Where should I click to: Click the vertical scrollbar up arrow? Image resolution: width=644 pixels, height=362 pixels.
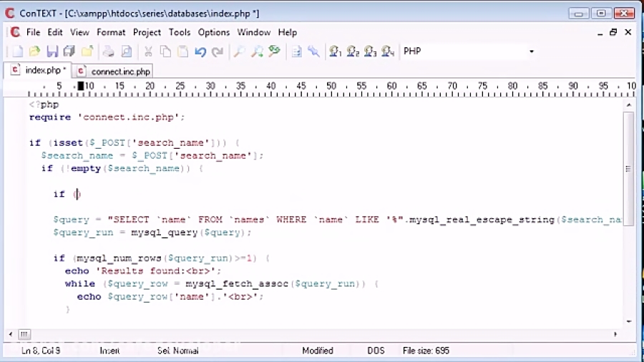(x=629, y=105)
